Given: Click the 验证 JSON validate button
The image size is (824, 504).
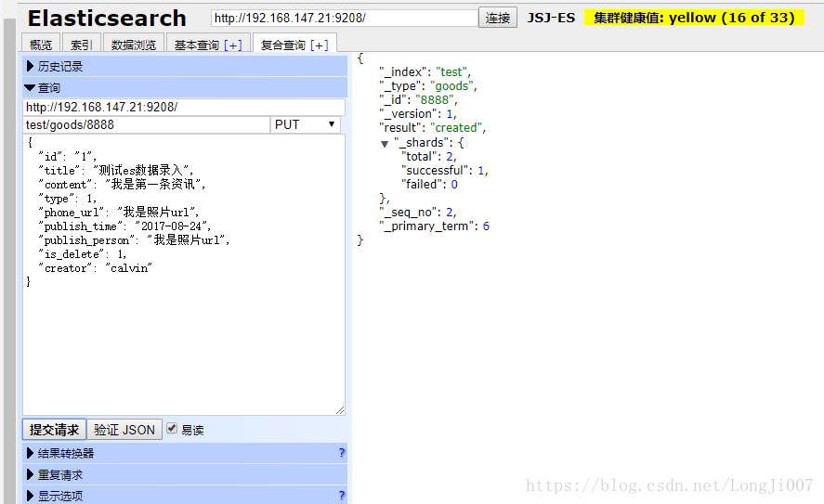Looking at the screenshot, I should pyautogui.click(x=124, y=430).
